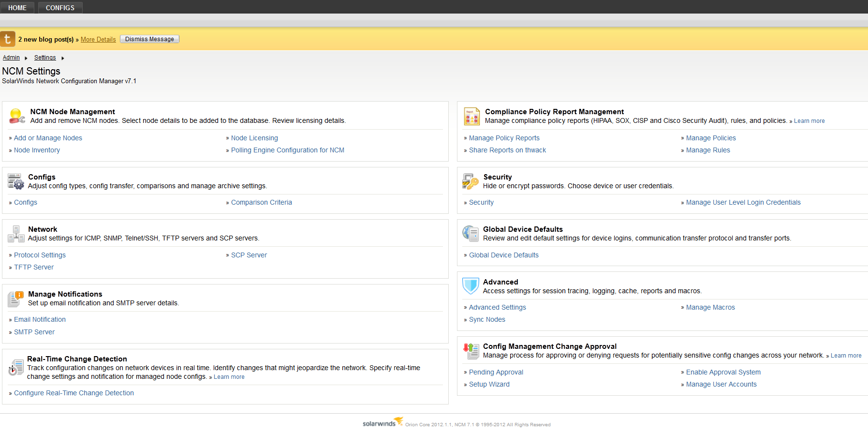Open SMTP Server settings
The image size is (868, 434).
pyautogui.click(x=34, y=332)
